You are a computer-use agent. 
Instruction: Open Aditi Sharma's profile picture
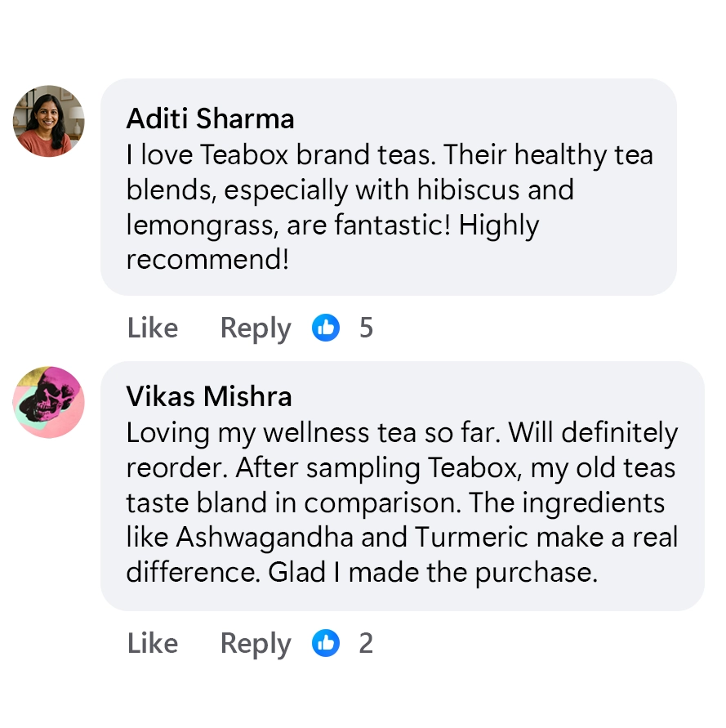pos(49,121)
